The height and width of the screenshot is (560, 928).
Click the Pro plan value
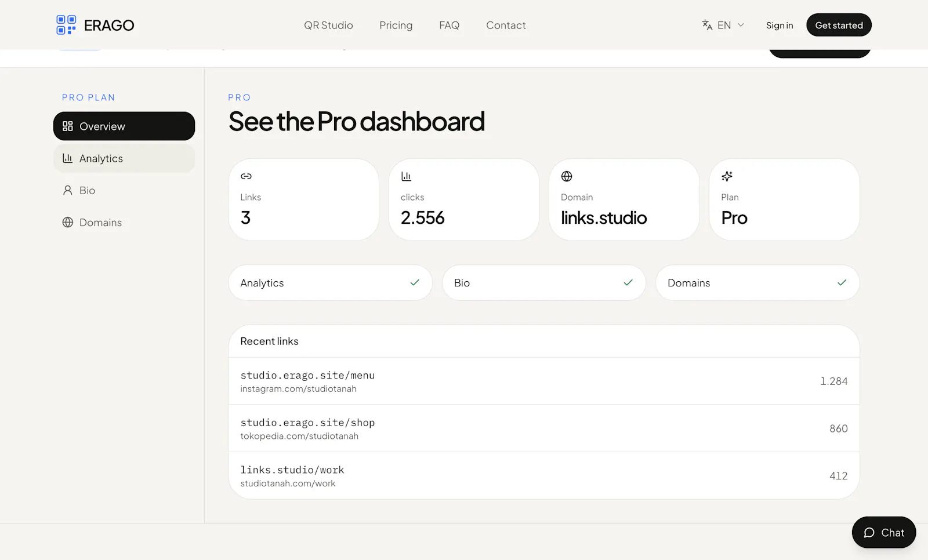(x=734, y=218)
